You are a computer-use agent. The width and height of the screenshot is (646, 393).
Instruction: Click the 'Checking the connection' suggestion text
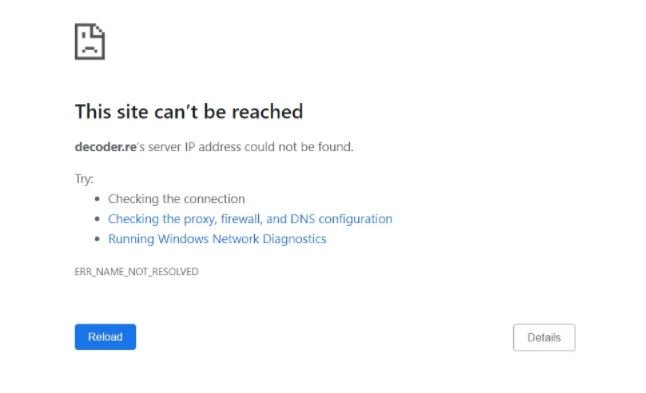coord(176,199)
